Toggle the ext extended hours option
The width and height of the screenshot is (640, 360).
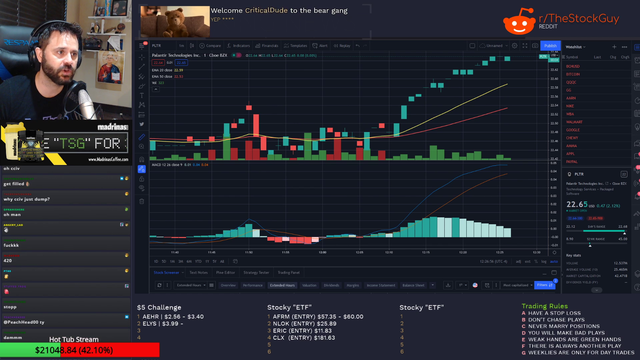point(528,262)
